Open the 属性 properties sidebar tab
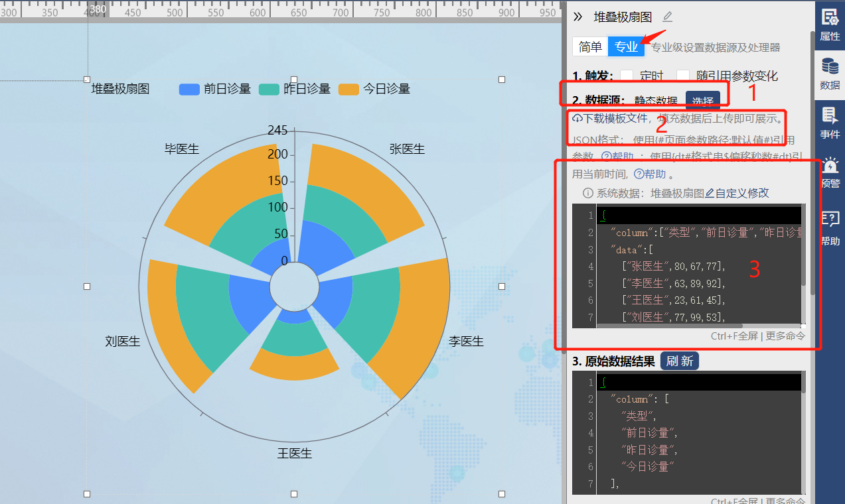The image size is (845, 504). click(830, 25)
